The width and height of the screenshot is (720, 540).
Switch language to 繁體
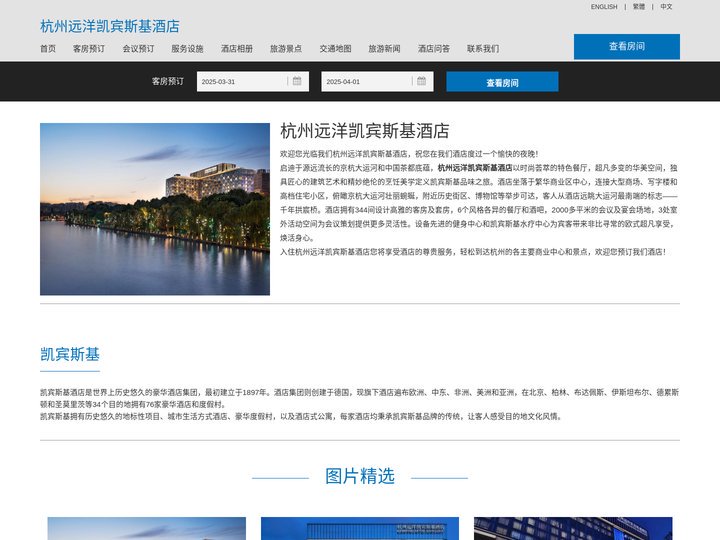[x=639, y=7]
